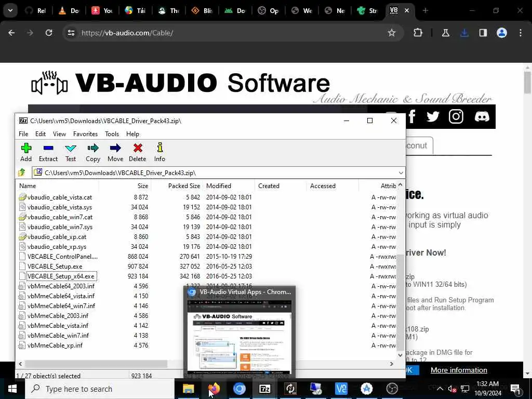This screenshot has width=532, height=399.
Task: Open Chrome three-dot menu
Action: pos(521,33)
